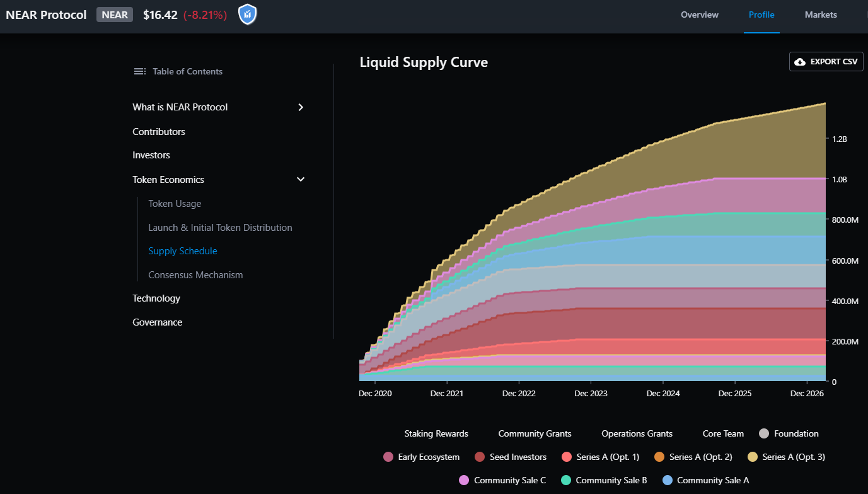Screen dimensions: 868x494
Task: Toggle the Series A (Opt. 2) legend label
Action: tap(700, 457)
